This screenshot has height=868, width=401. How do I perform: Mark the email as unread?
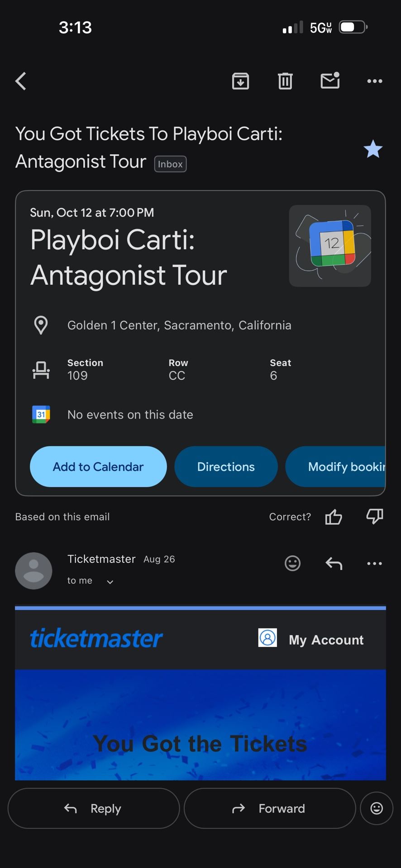click(330, 81)
